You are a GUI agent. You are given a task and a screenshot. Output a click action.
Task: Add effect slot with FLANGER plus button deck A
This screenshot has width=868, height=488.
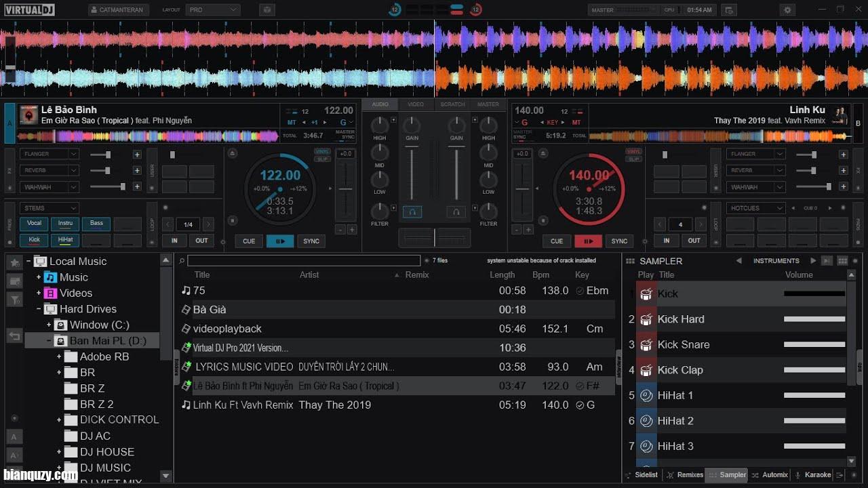(137, 155)
